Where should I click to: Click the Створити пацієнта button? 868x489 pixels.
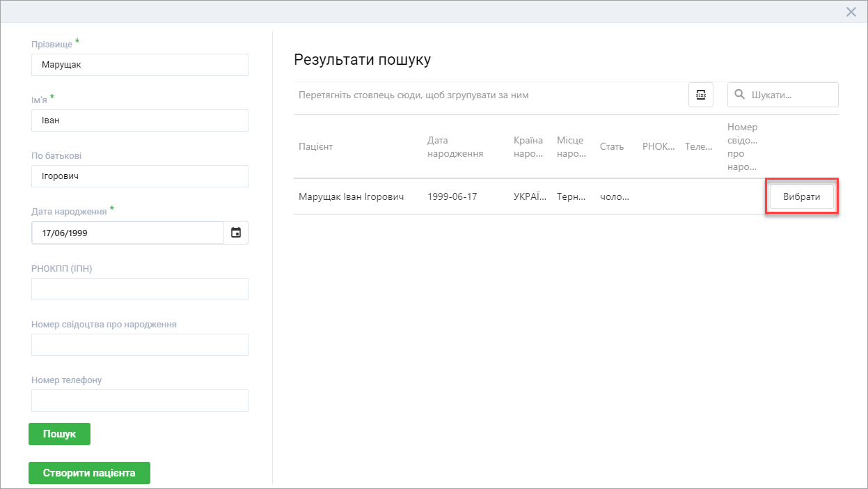click(89, 472)
